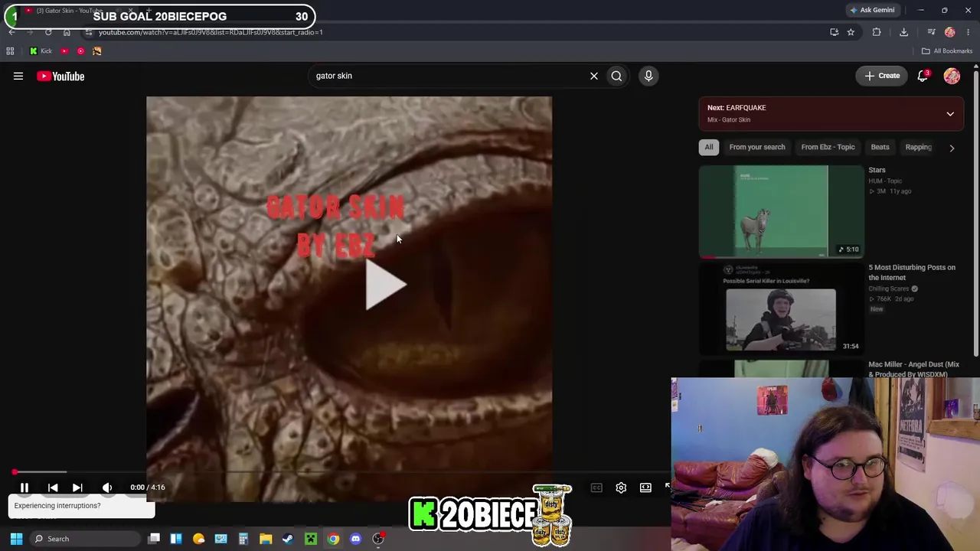The height and width of the screenshot is (551, 980).
Task: Start voice search with the microphone
Action: coord(648,76)
